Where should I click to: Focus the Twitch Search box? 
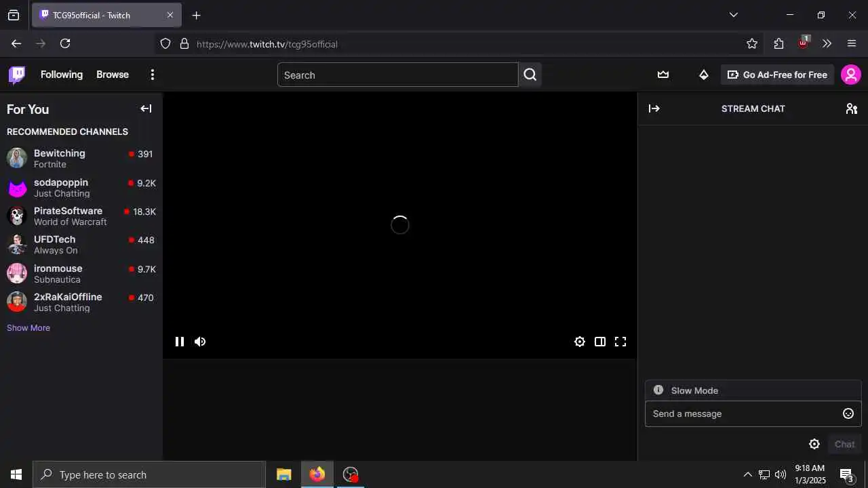click(397, 75)
